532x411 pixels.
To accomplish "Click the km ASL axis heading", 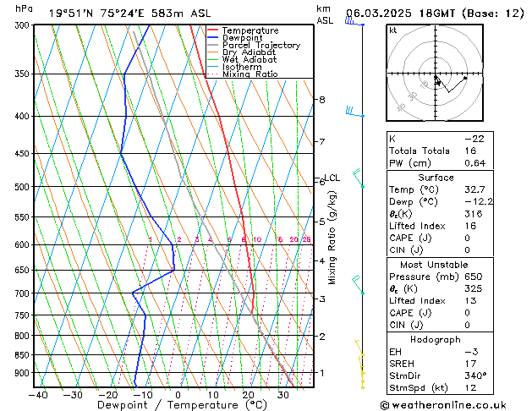I will (x=325, y=14).
